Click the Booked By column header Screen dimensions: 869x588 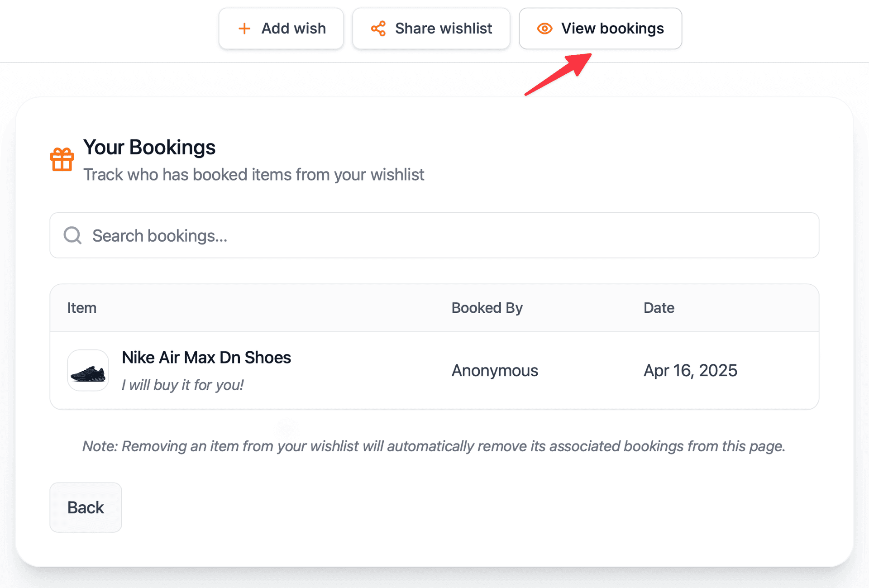click(x=487, y=308)
